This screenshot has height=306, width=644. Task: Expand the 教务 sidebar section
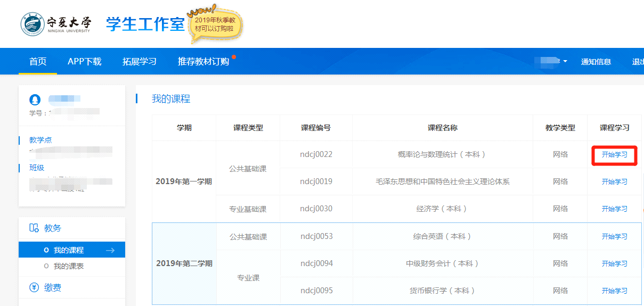tap(53, 228)
